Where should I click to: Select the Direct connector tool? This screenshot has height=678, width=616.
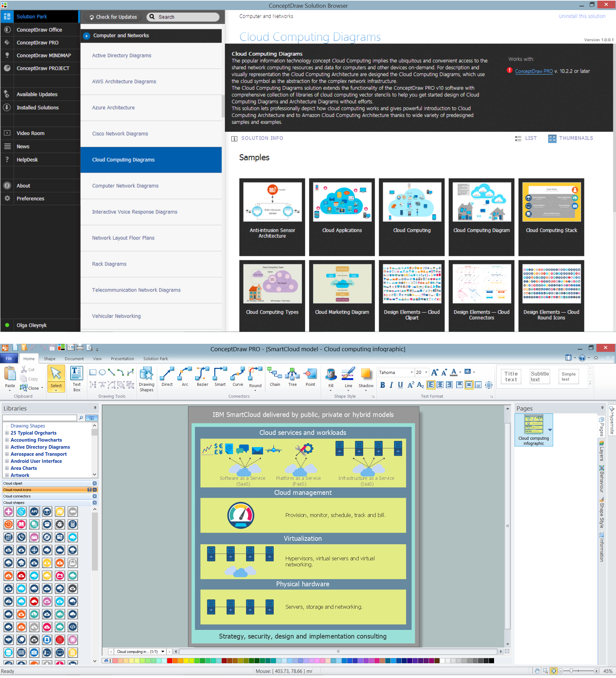point(167,377)
